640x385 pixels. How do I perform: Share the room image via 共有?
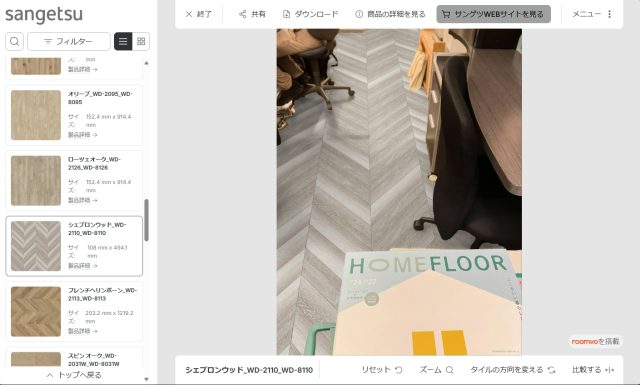tap(252, 14)
